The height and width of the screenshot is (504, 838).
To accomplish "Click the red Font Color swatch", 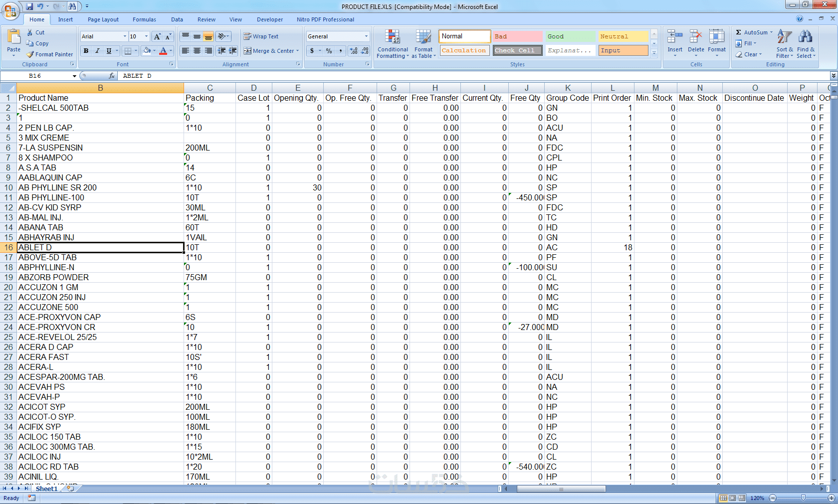I will click(x=163, y=51).
